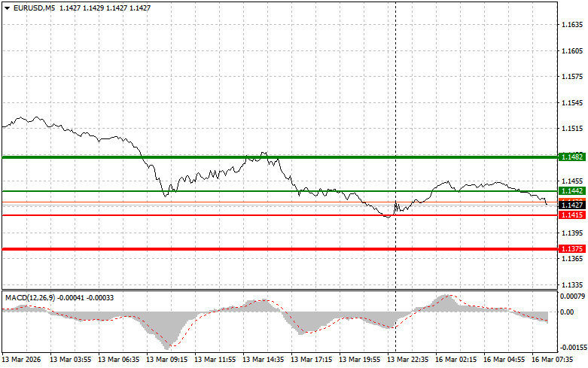Click the current price label 1.1427
This screenshot has width=588, height=368.
[x=572, y=205]
